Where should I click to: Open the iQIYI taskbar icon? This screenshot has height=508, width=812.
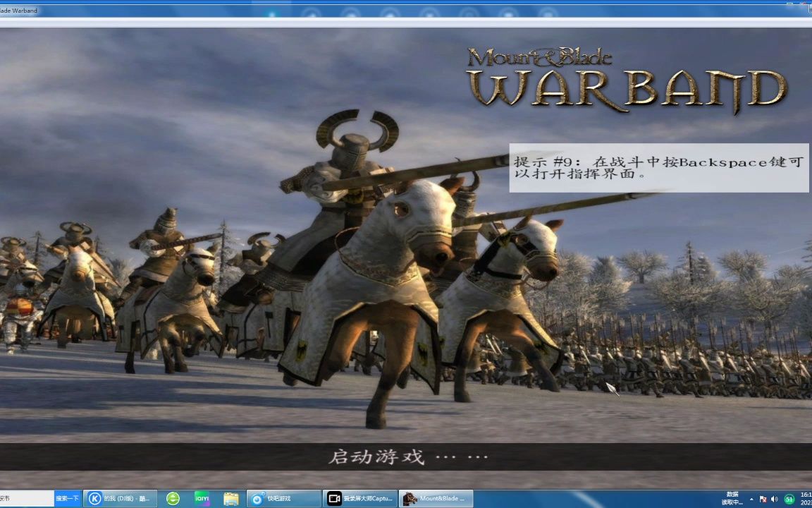click(x=202, y=499)
